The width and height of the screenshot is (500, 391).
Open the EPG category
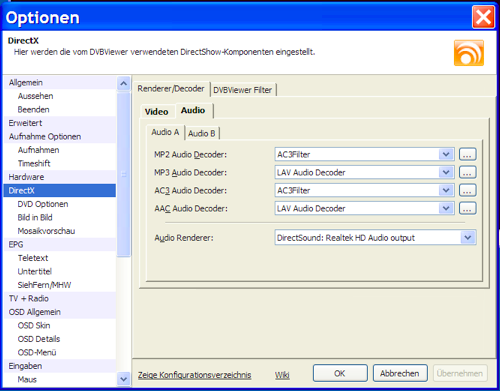(x=60, y=244)
